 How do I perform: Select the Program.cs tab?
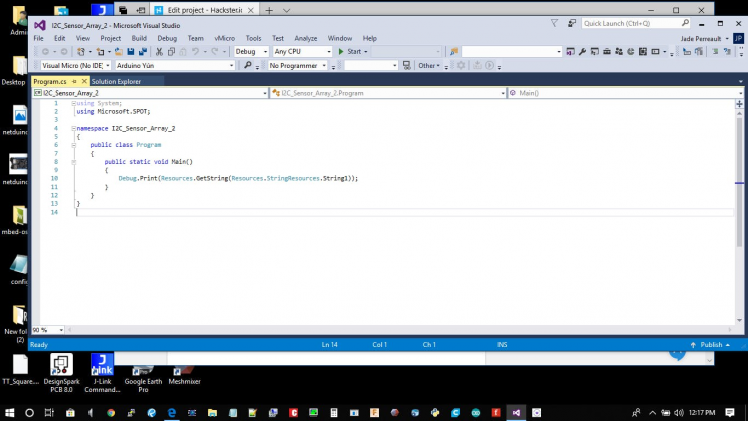50,82
